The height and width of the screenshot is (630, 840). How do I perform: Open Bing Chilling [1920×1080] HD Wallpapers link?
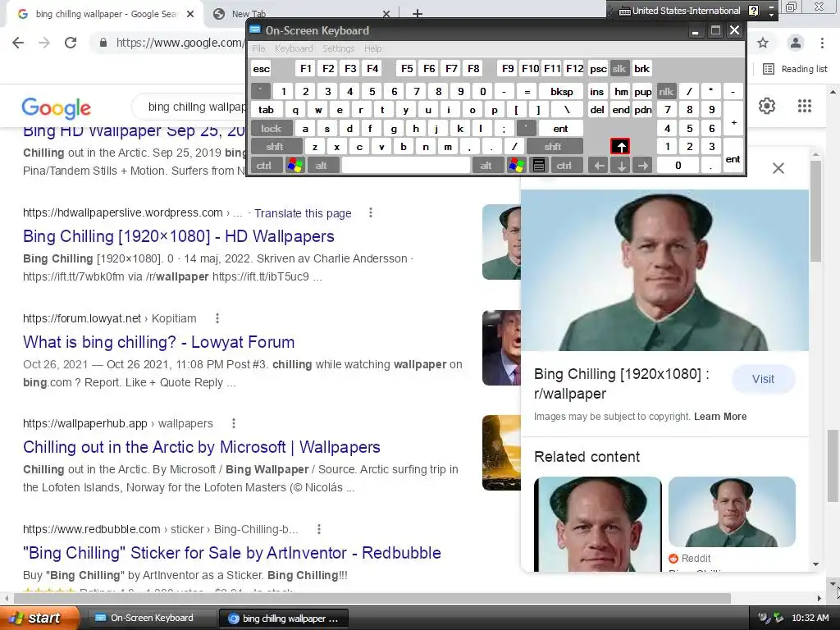tap(178, 236)
